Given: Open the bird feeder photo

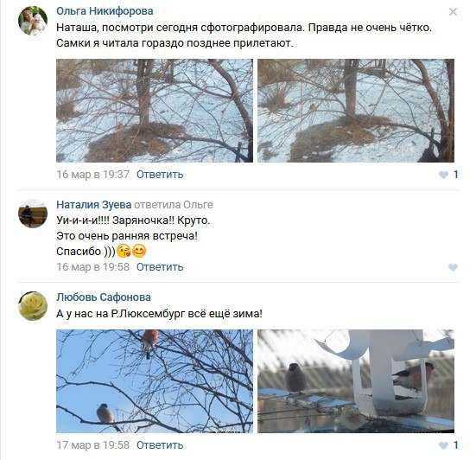Looking at the screenshot, I should [356, 381].
